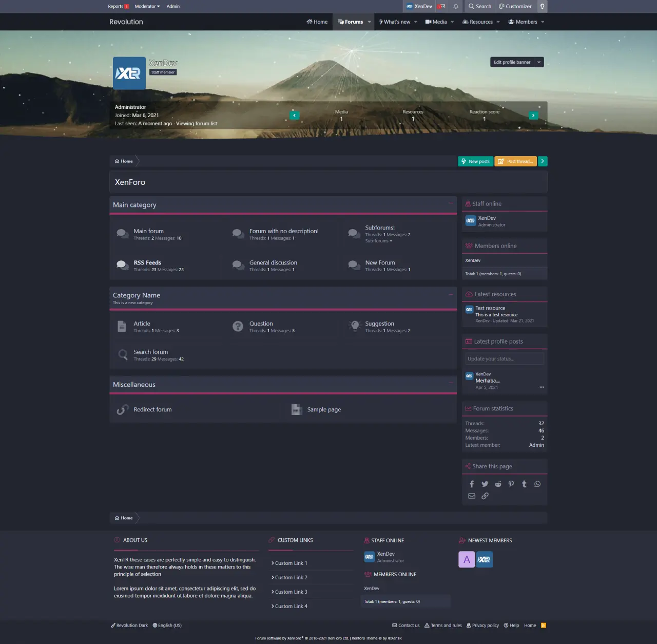The height and width of the screenshot is (644, 657).
Task: Collapse the Main category section
Action: tap(451, 204)
